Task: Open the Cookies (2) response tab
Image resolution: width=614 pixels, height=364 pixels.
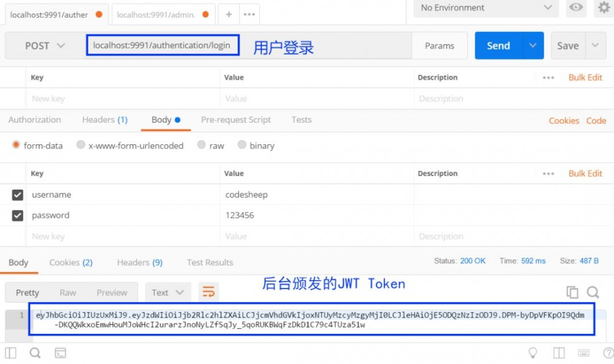Action: click(x=71, y=262)
